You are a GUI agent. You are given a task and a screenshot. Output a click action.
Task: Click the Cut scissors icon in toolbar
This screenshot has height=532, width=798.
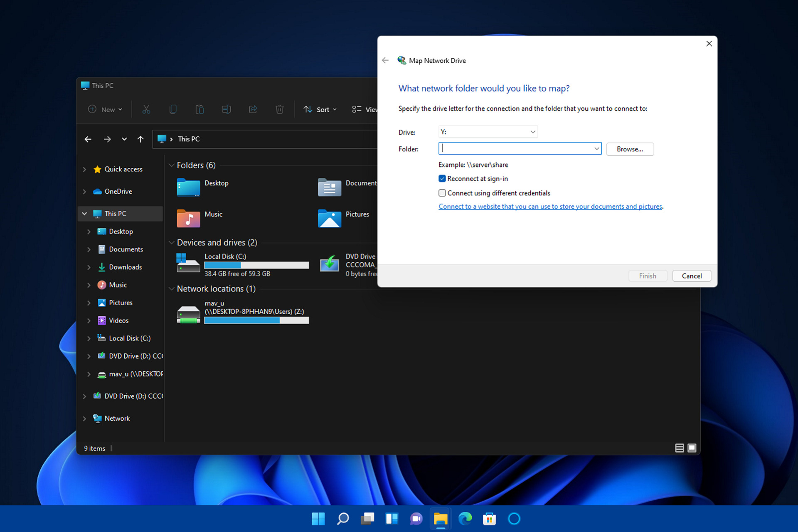pyautogui.click(x=146, y=109)
